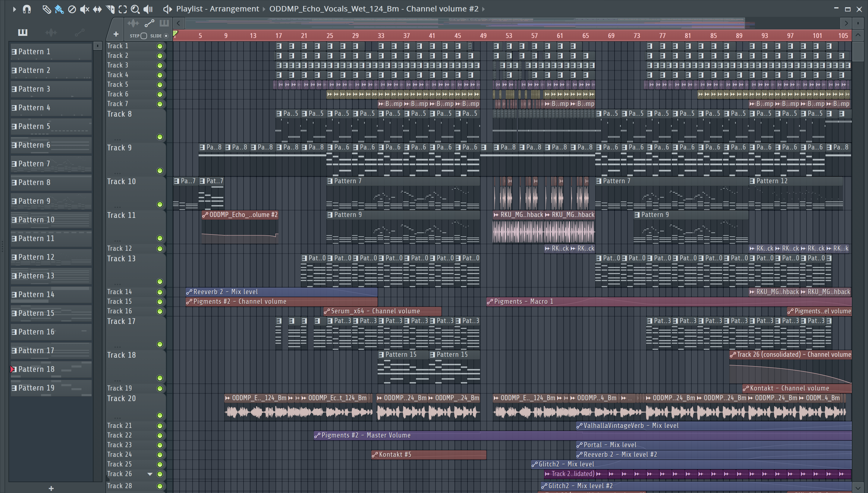Mute Track 20 with its green LED
Viewport: 868px width, 493px height.
160,415
